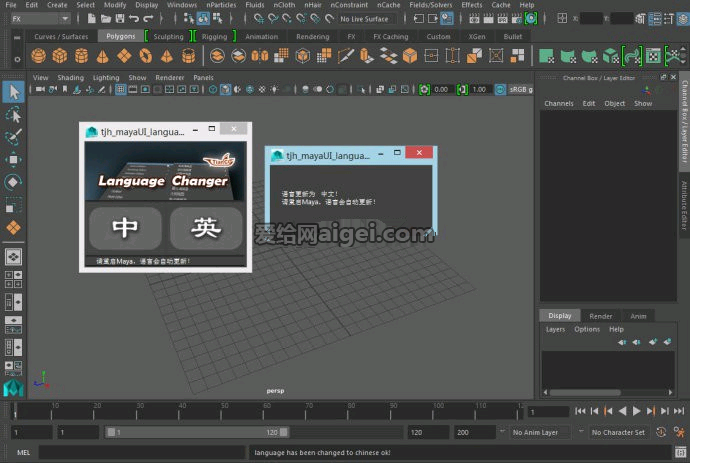Click the open scene folder icon
This screenshot has width=705, height=463.
[x=106, y=19]
